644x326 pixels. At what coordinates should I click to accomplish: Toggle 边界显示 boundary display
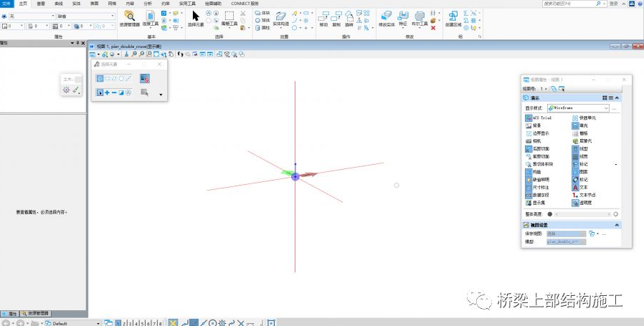537,133
